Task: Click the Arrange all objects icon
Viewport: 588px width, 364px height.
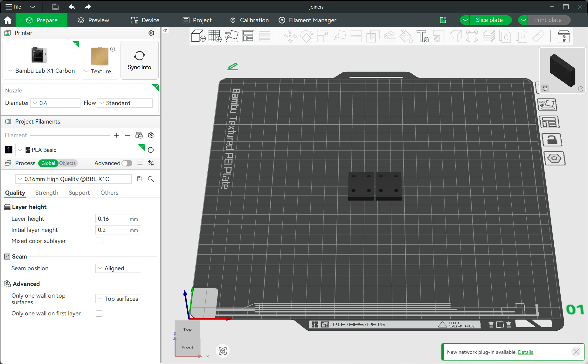Action: tap(248, 36)
